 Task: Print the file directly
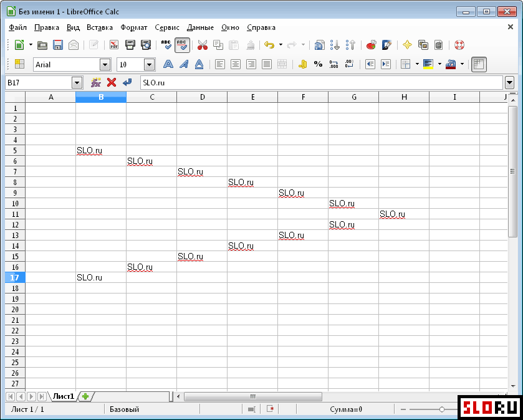point(130,45)
